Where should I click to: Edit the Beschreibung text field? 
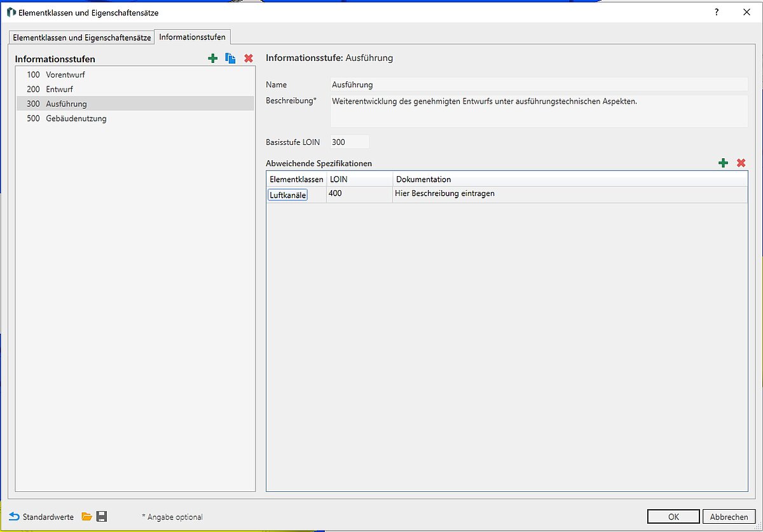tap(538, 111)
